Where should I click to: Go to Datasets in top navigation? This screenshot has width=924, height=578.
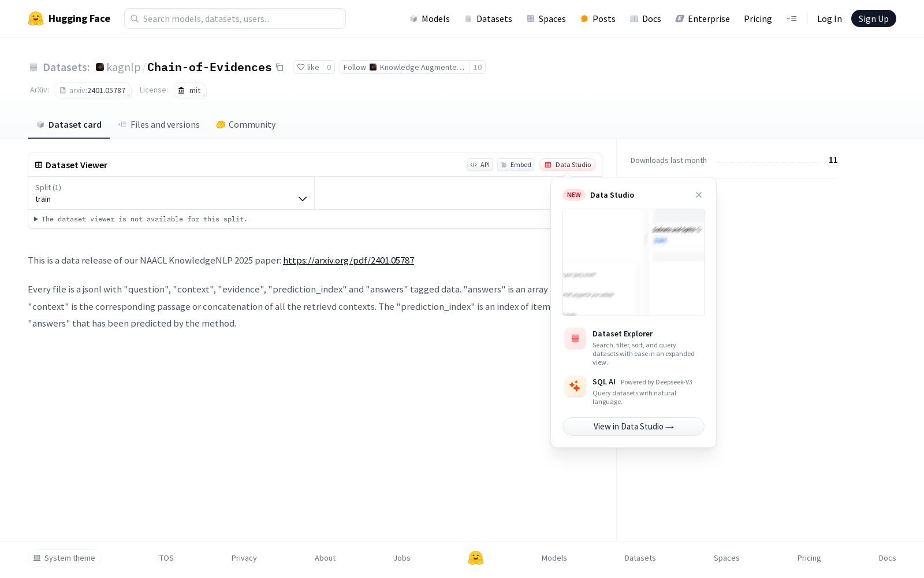pos(489,18)
